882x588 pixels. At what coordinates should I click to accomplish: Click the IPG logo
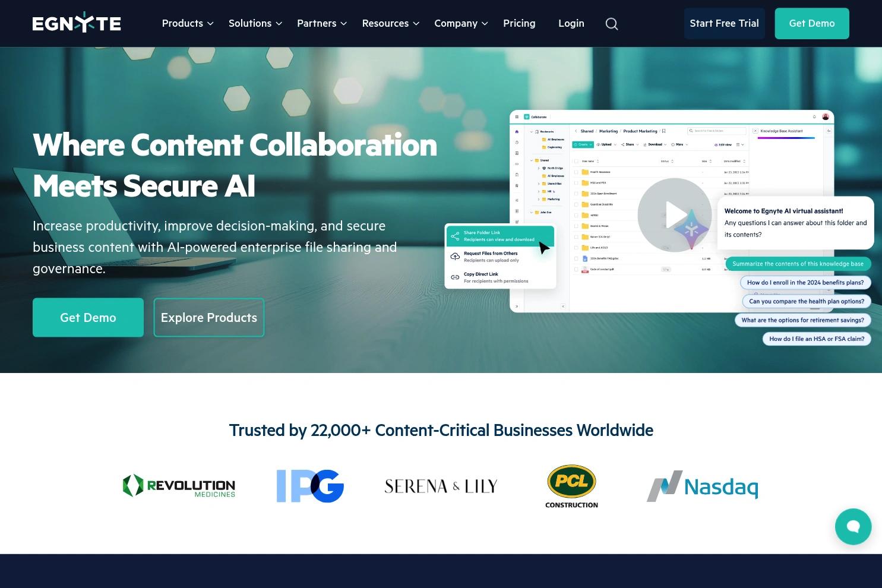[310, 486]
